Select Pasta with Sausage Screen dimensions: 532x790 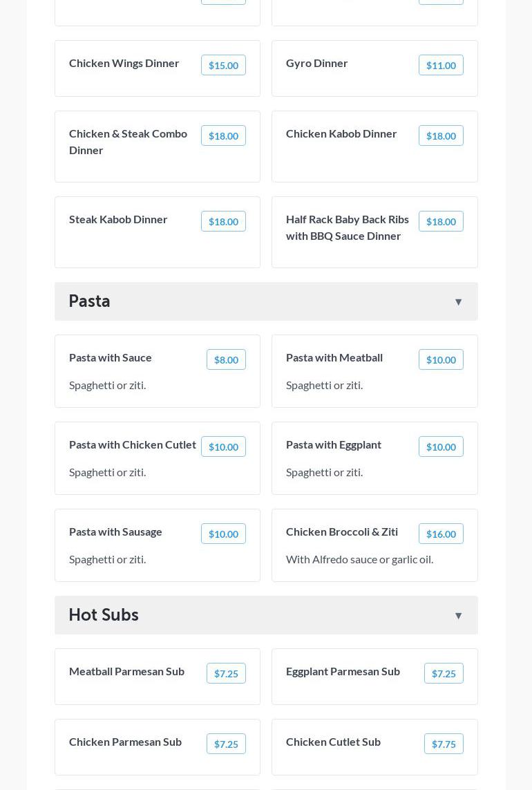(115, 532)
